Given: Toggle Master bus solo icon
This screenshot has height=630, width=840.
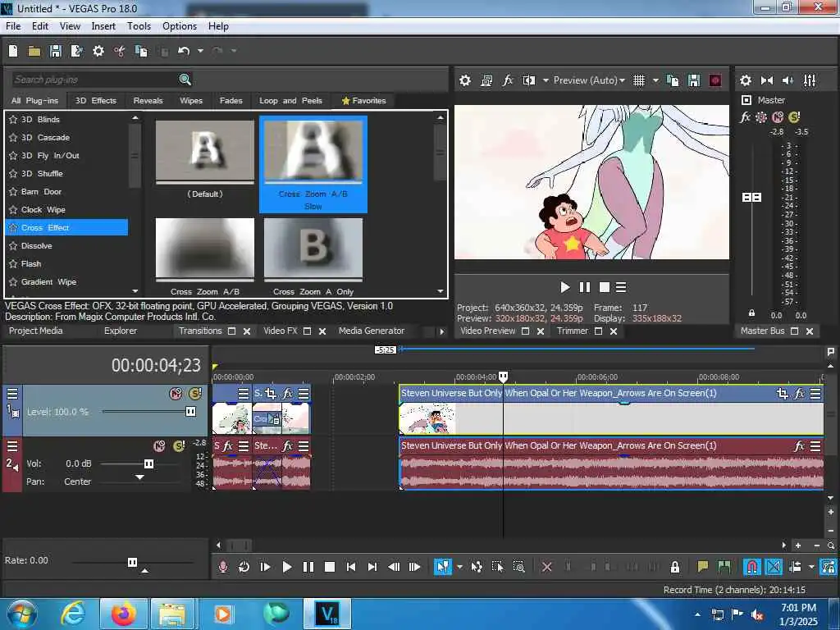Looking at the screenshot, I should pyautogui.click(x=794, y=116).
